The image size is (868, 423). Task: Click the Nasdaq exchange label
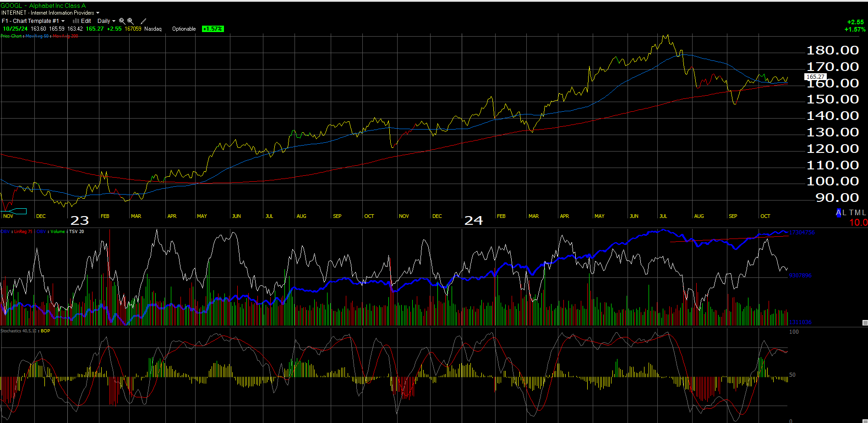(153, 29)
